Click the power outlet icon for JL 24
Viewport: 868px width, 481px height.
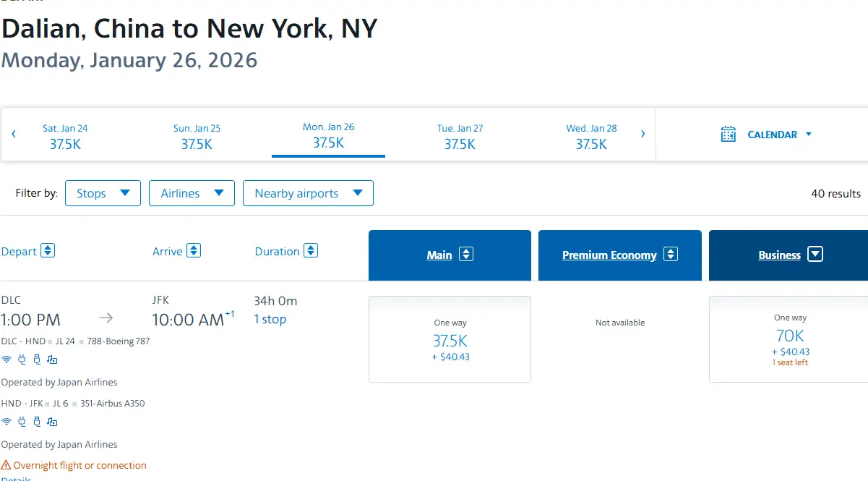[x=22, y=359]
